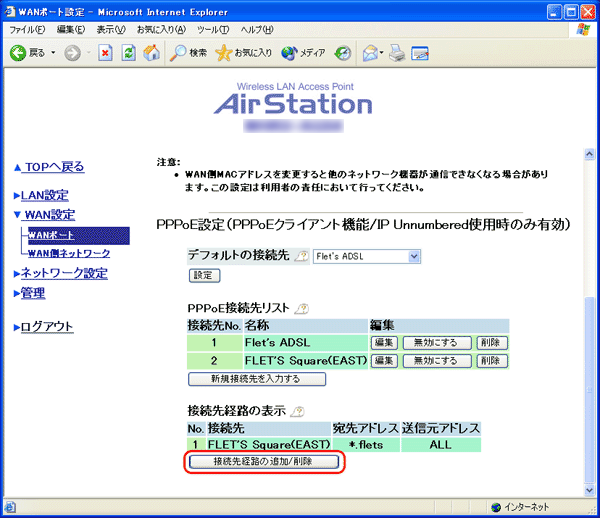Open help icon beside デフォルトの接続先
Screen dimensions: 600x518
(302, 256)
